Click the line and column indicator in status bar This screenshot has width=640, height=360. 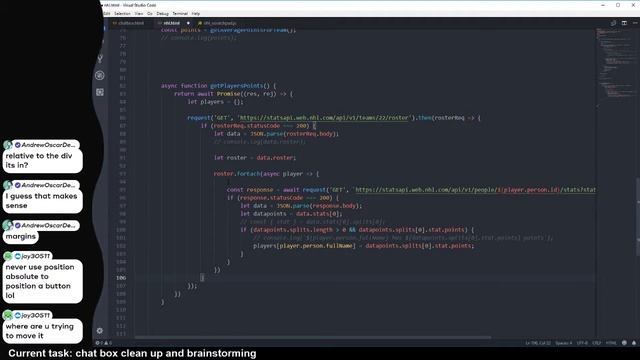point(538,343)
